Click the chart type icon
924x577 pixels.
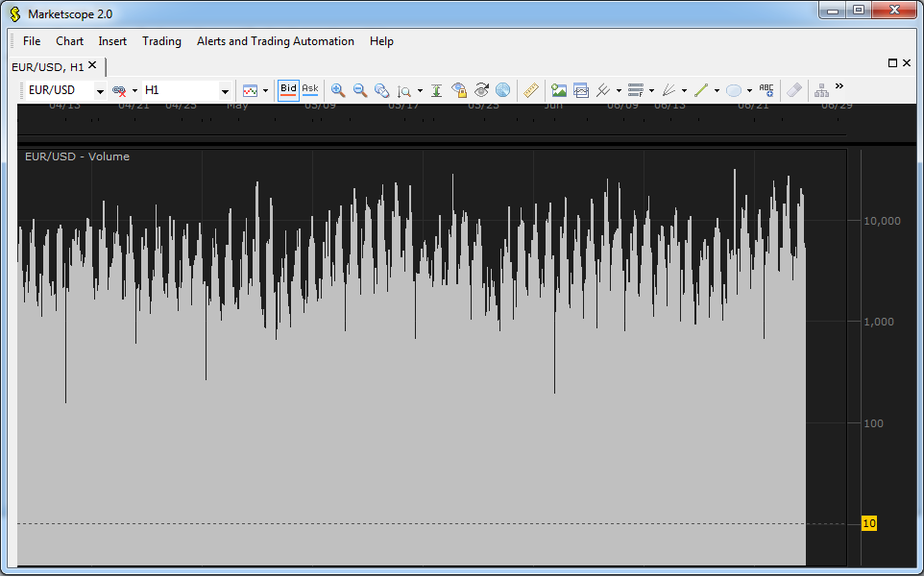coord(251,90)
